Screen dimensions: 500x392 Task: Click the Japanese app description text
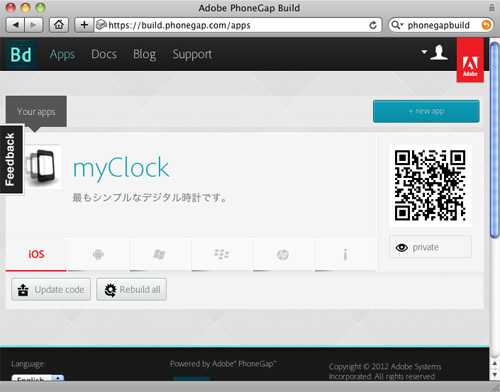[x=150, y=198]
